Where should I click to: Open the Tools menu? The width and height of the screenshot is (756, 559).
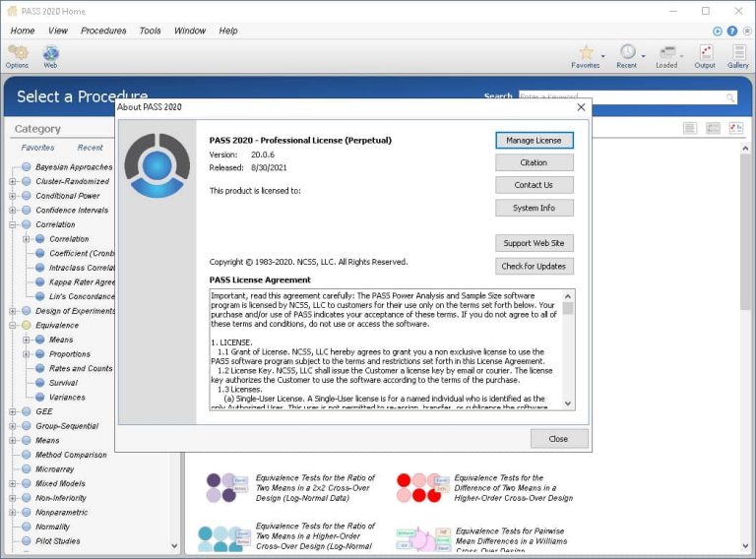click(x=150, y=31)
